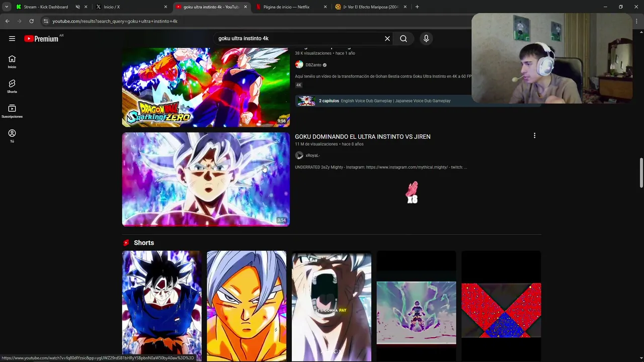Click the '11 M de visualizaciones' text
This screenshot has height=362, width=644.
tap(316, 144)
